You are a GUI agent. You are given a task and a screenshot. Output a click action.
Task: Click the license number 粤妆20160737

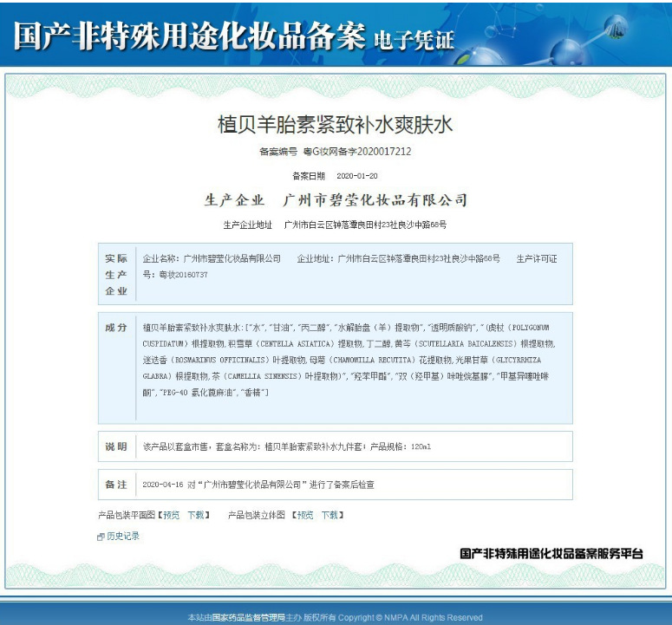(184, 275)
